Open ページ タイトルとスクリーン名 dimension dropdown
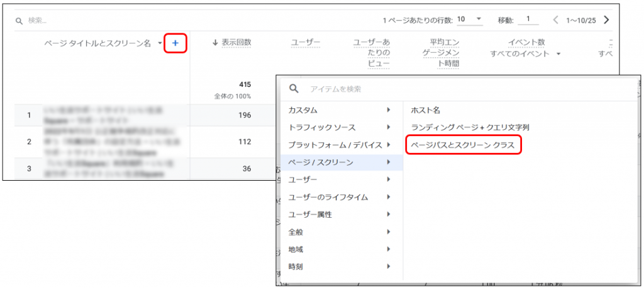Image resolution: width=644 pixels, height=289 pixels. pyautogui.click(x=159, y=43)
